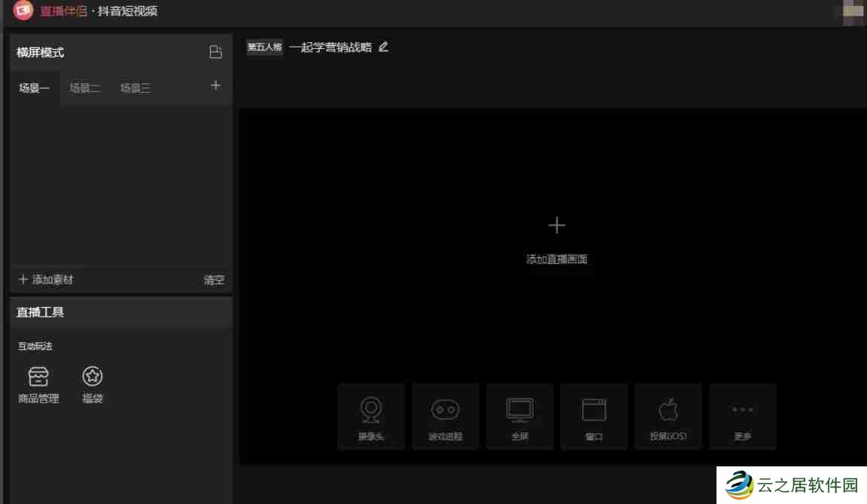Open 投屏(iOS) Apple screen mirroring option
Screen dimensions: 867x504
pos(668,416)
